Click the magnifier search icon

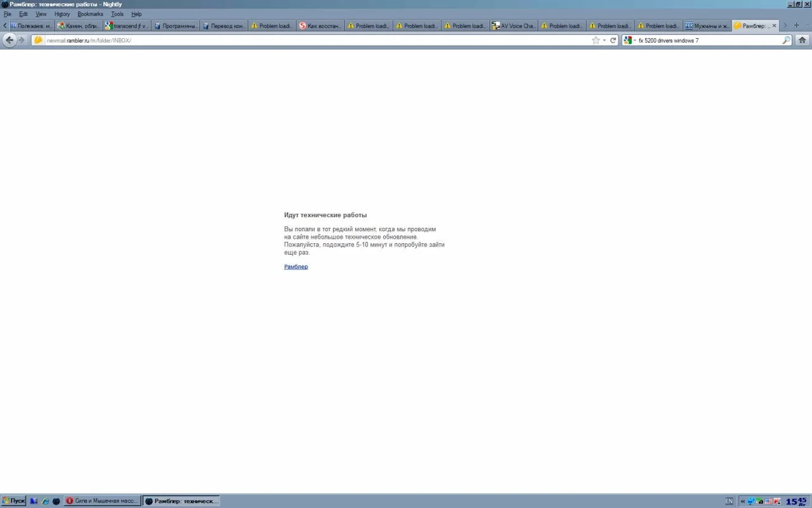click(x=787, y=40)
